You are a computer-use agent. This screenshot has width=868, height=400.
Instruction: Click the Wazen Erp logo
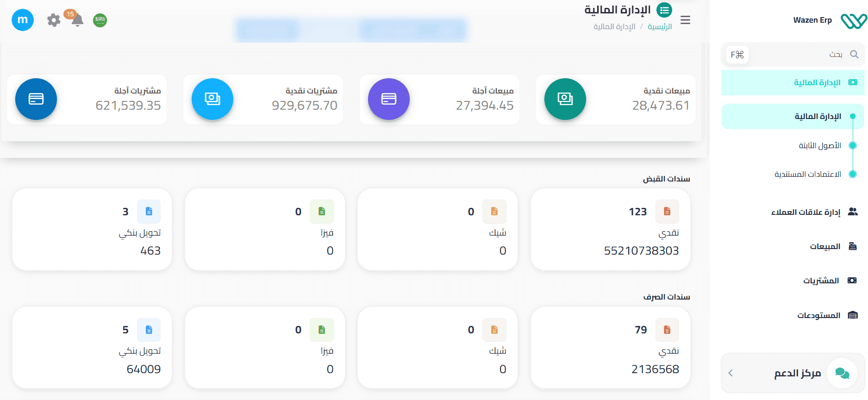(853, 20)
